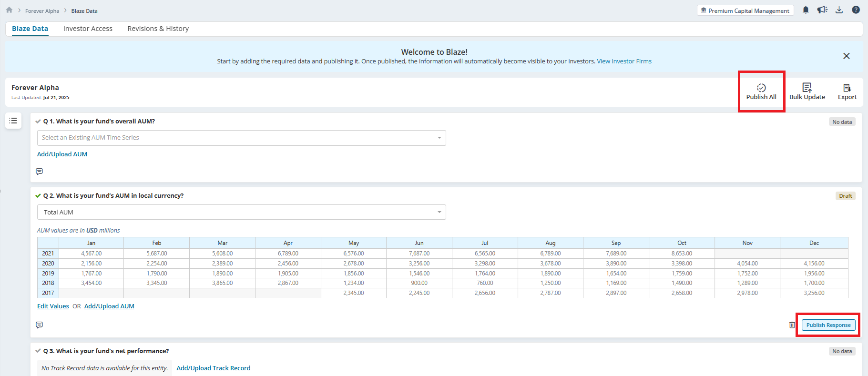Select Apr 2021 value 6,789.00
The width and height of the screenshot is (868, 376).
click(288, 254)
